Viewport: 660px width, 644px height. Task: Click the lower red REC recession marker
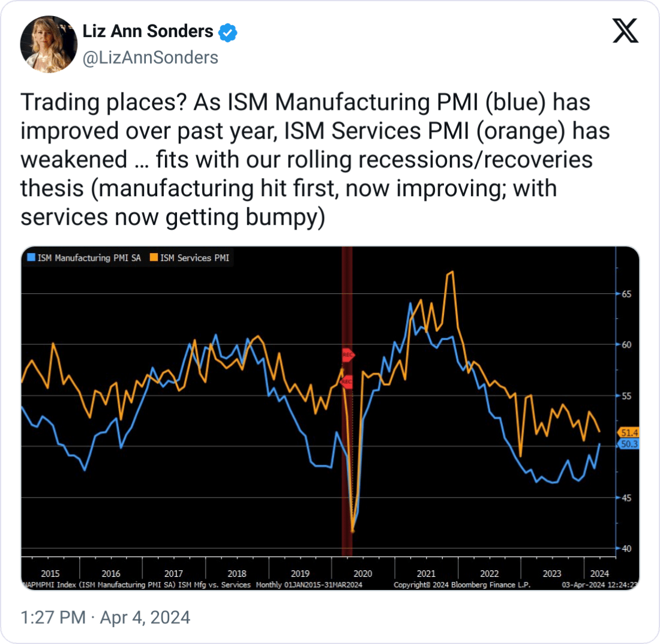pyautogui.click(x=346, y=381)
